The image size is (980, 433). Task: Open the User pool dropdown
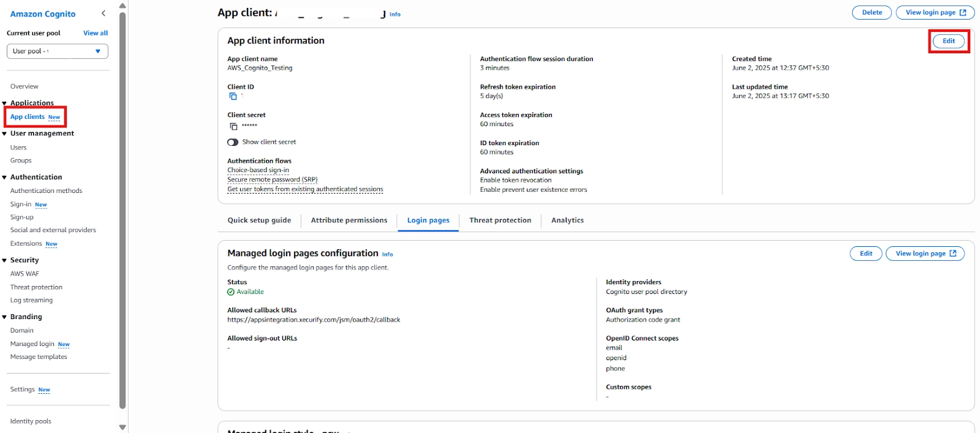[x=58, y=51]
